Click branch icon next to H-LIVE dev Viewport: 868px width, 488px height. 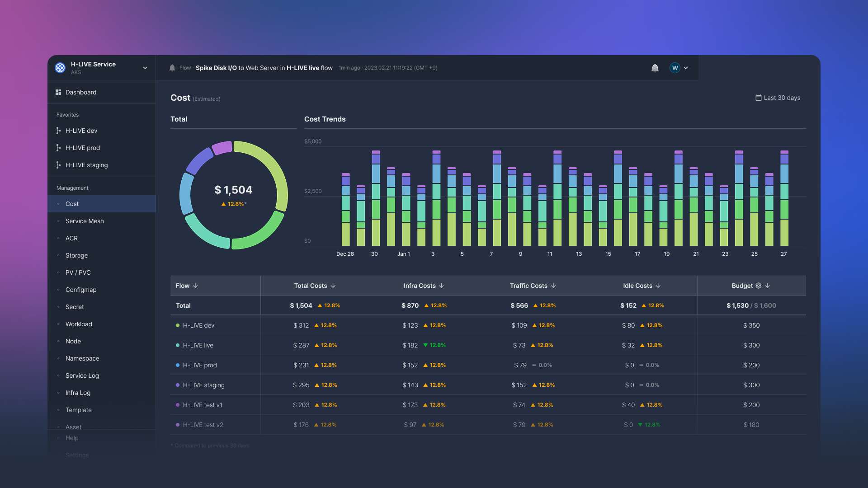coord(58,131)
